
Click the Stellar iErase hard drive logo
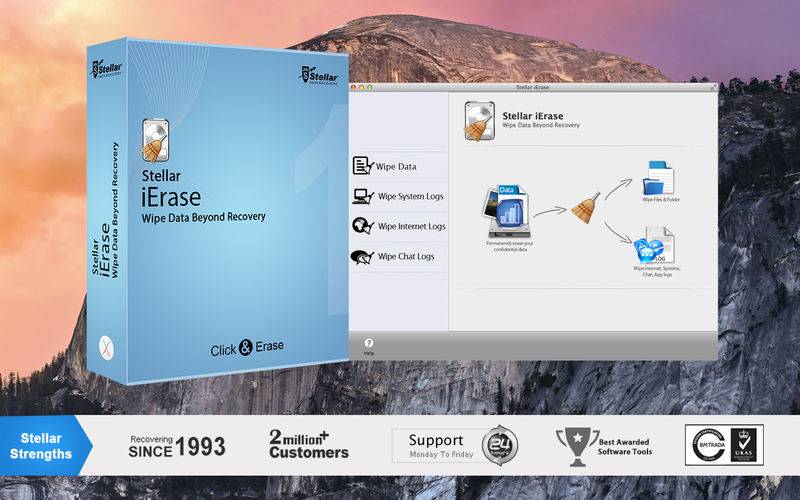point(479,121)
